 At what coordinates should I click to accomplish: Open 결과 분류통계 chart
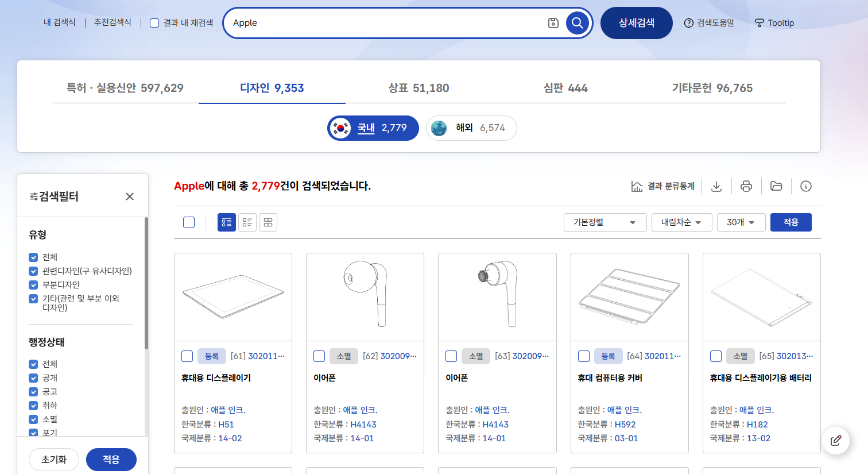(x=662, y=186)
